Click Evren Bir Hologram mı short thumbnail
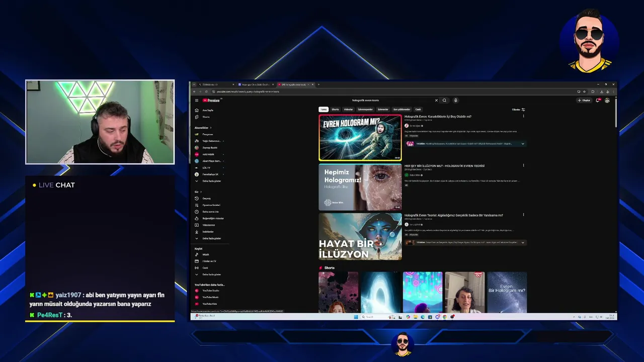Screen dimensions: 644x362 point(507,292)
